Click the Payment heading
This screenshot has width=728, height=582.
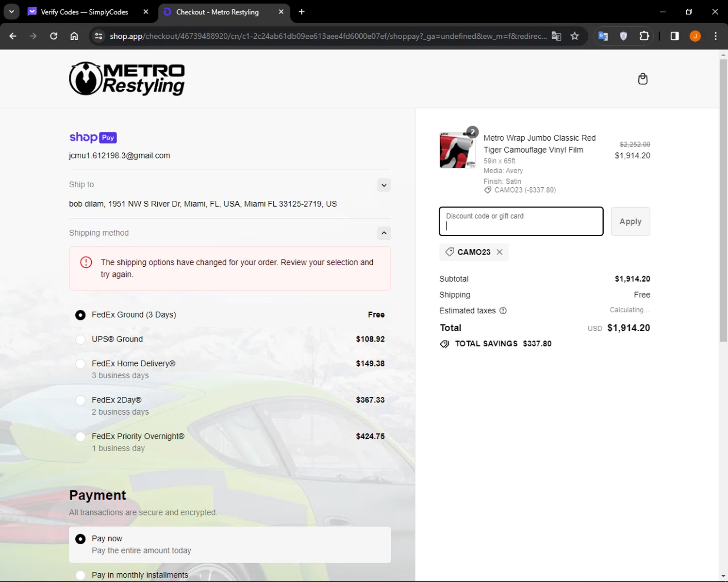(x=98, y=495)
